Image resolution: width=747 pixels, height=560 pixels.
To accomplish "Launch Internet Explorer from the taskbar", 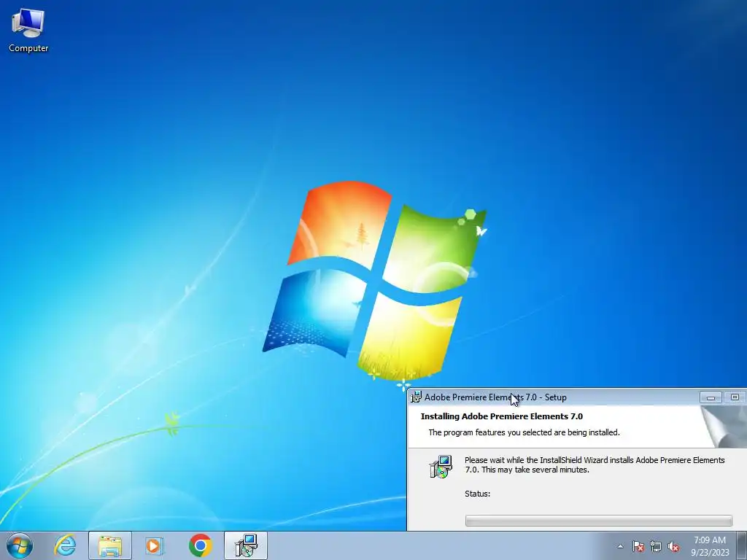I will 65,545.
